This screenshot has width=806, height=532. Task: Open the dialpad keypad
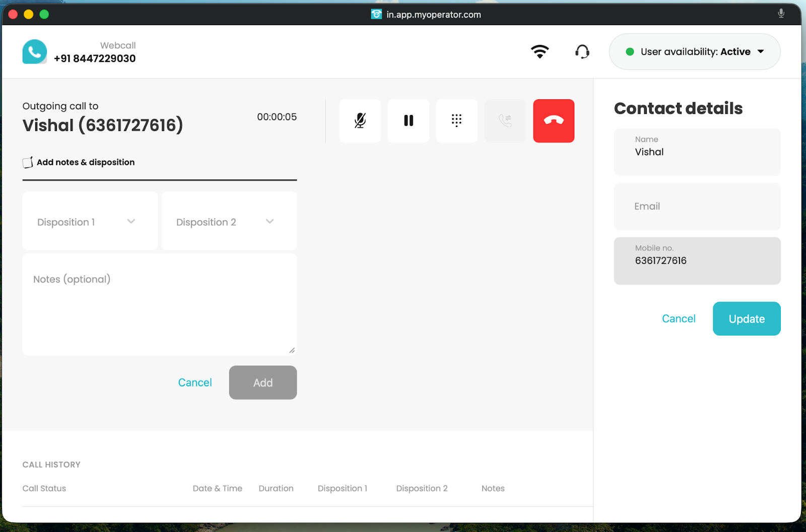[456, 121]
